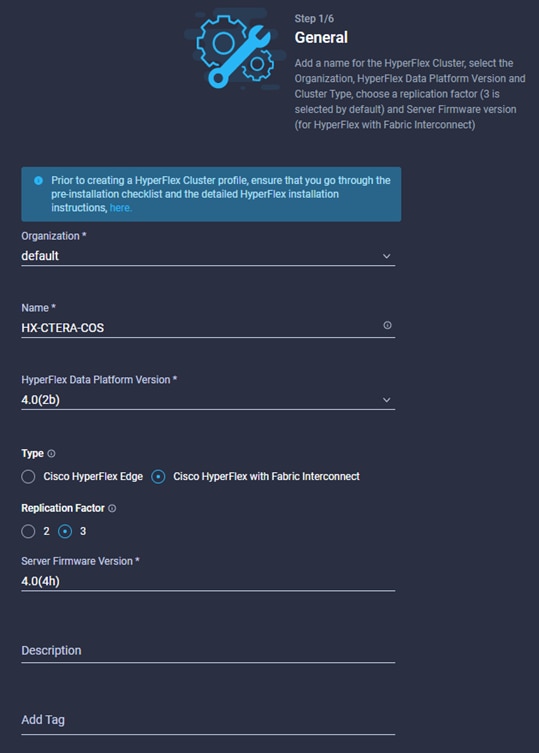Click the info icon in blue notice banner
This screenshot has height=753, width=539.
click(38, 181)
